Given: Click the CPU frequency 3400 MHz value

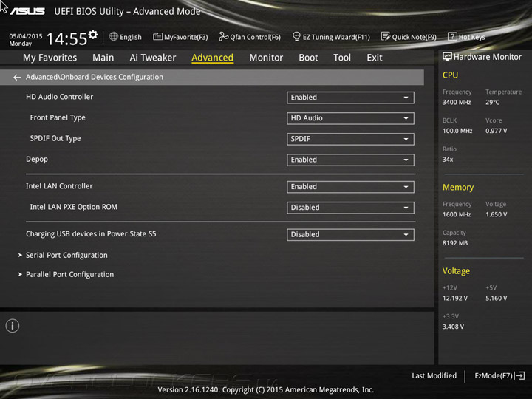Looking at the screenshot, I should click(457, 102).
